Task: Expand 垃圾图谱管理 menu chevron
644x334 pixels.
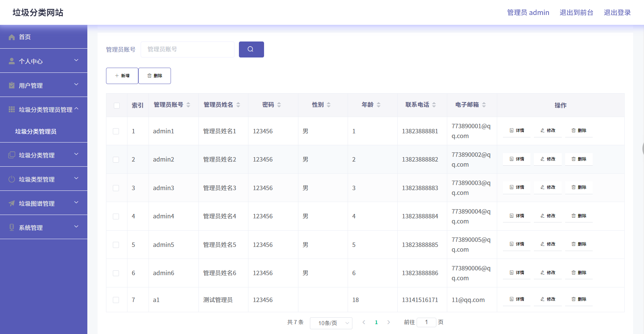Action: pyautogui.click(x=76, y=202)
